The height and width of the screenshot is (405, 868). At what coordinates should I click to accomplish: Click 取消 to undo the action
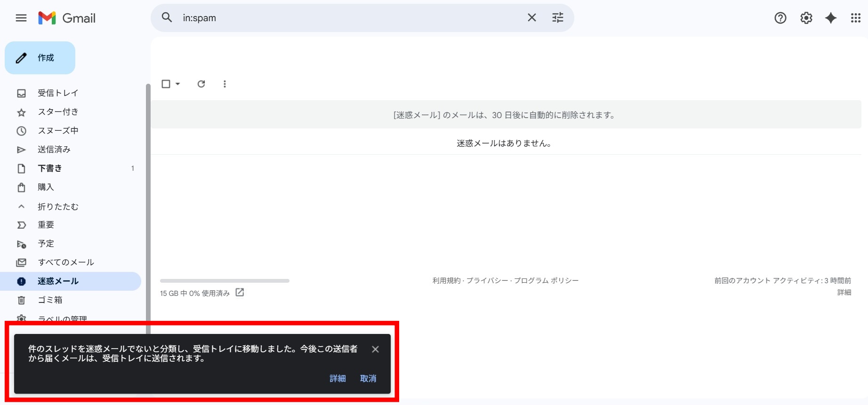368,378
